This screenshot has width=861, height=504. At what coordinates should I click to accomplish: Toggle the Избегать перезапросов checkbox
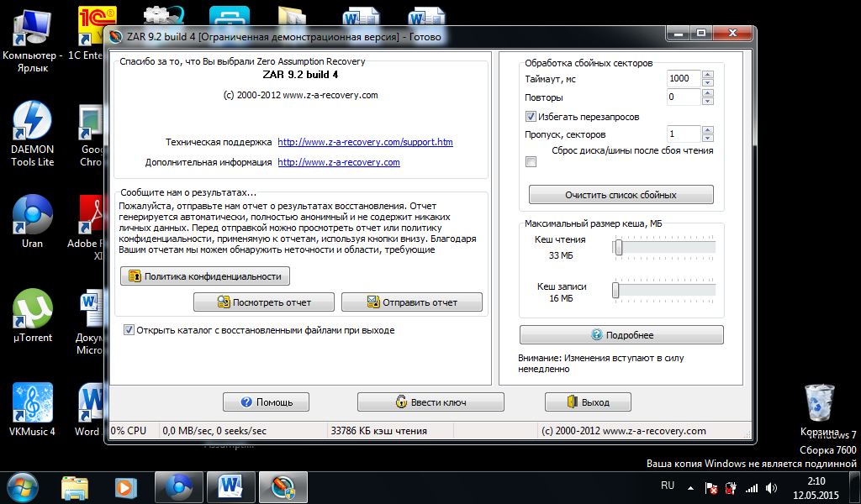[x=531, y=116]
